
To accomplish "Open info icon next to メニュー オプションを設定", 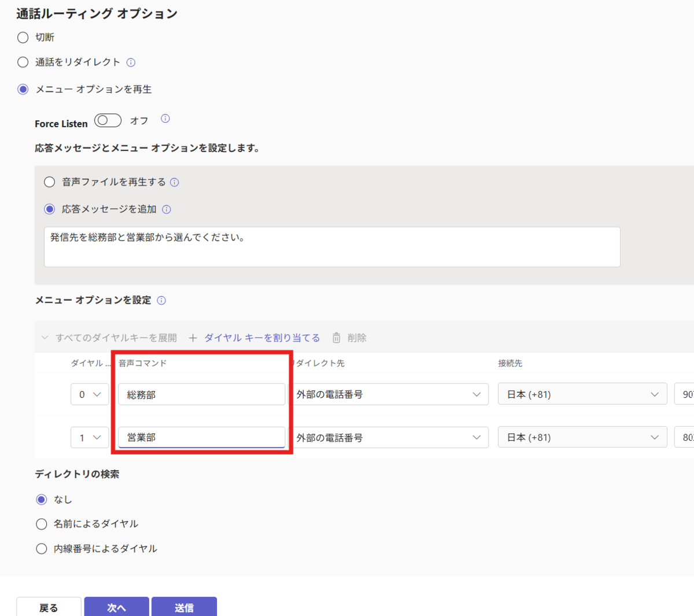I will (x=161, y=300).
